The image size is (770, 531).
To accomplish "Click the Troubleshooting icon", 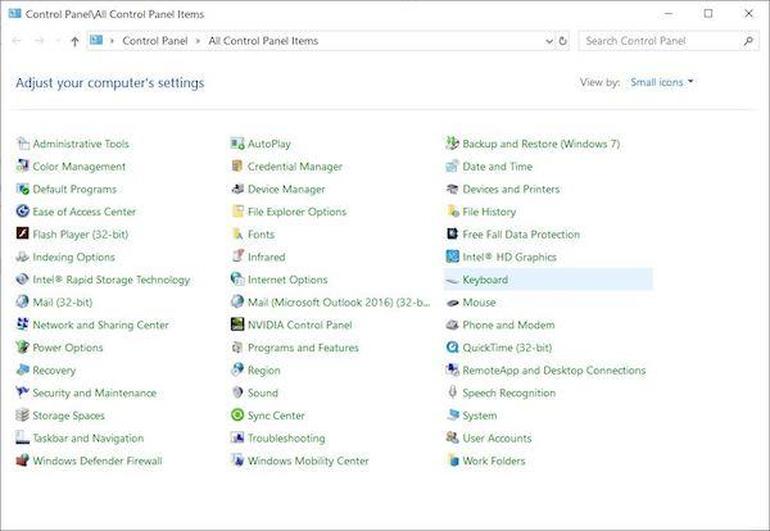I will point(237,437).
